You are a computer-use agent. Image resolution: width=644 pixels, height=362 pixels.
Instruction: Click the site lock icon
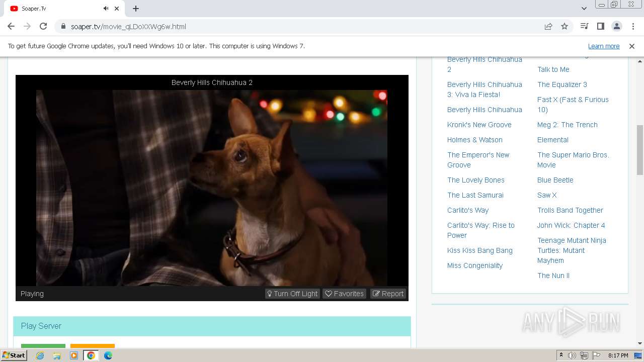point(63,27)
